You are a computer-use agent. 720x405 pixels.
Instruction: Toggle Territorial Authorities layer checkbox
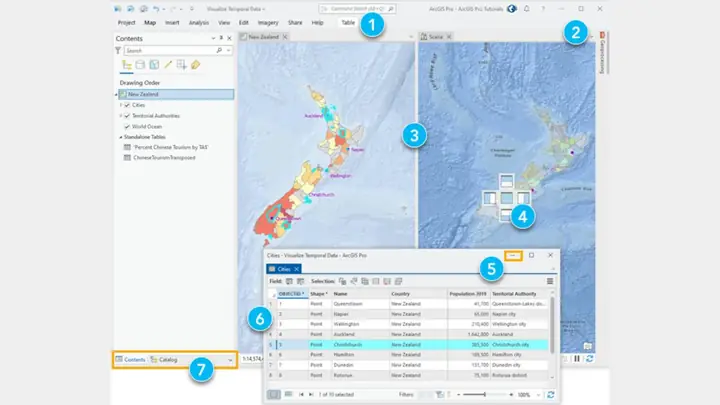click(127, 116)
